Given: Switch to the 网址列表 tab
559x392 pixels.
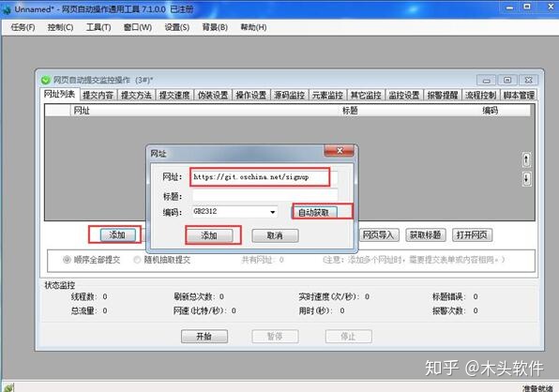Looking at the screenshot, I should tap(59, 94).
